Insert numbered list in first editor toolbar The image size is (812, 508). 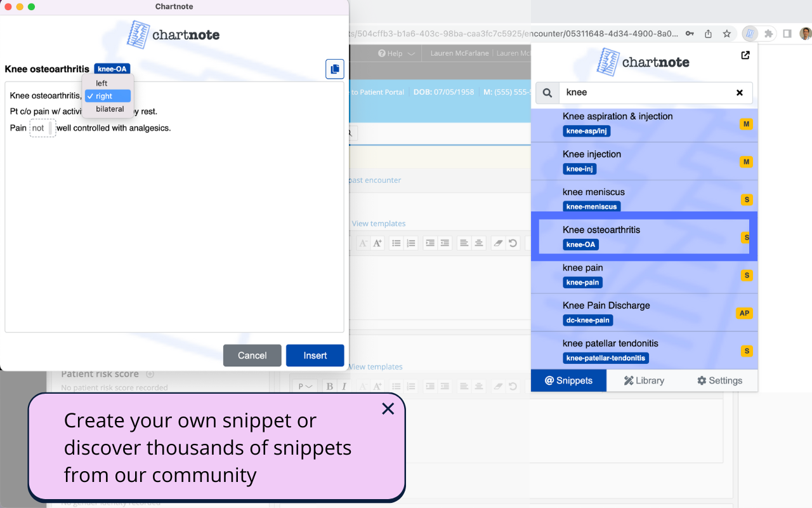pyautogui.click(x=410, y=243)
